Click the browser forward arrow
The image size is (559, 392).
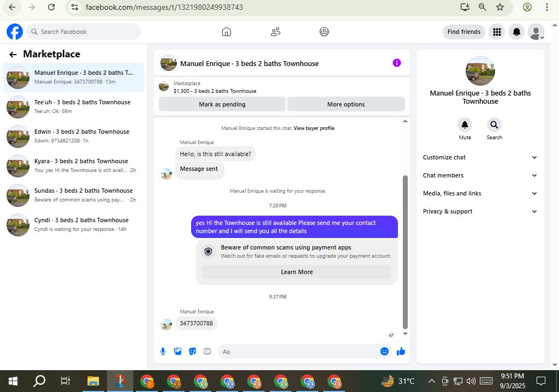(32, 7)
